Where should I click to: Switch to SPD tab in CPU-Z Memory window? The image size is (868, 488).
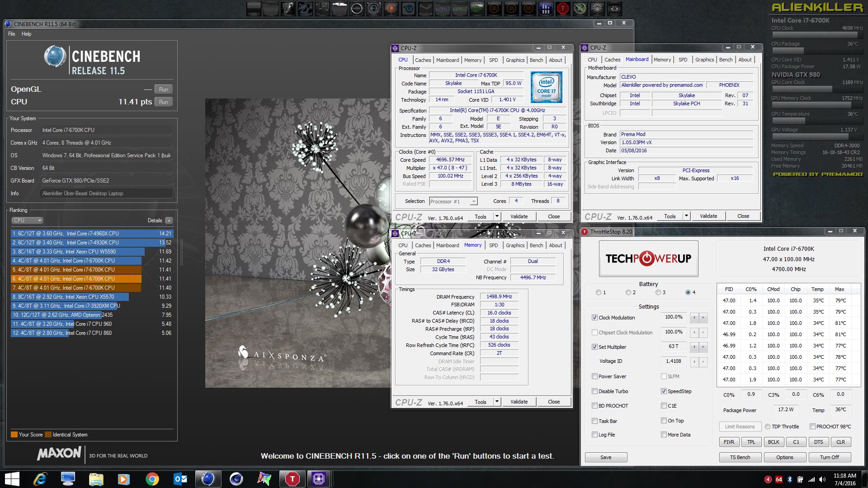[494, 245]
